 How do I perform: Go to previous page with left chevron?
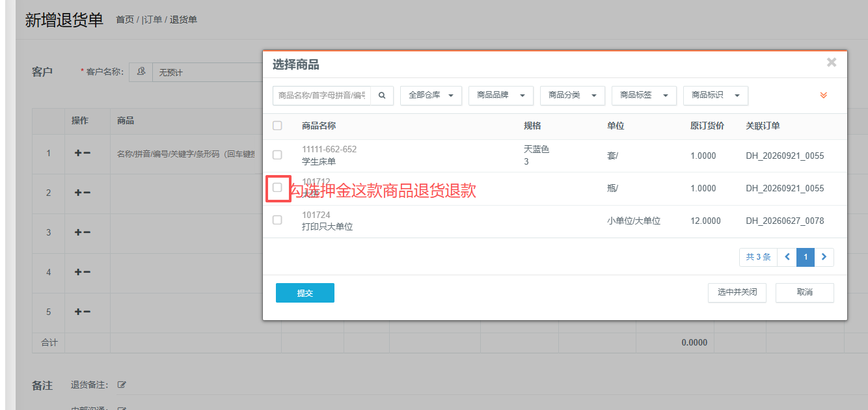787,257
